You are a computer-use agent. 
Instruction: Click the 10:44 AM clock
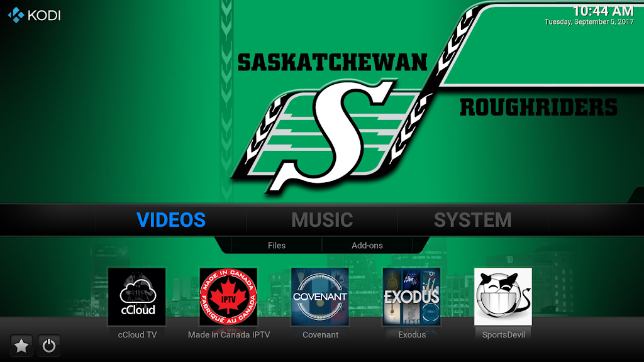[603, 11]
